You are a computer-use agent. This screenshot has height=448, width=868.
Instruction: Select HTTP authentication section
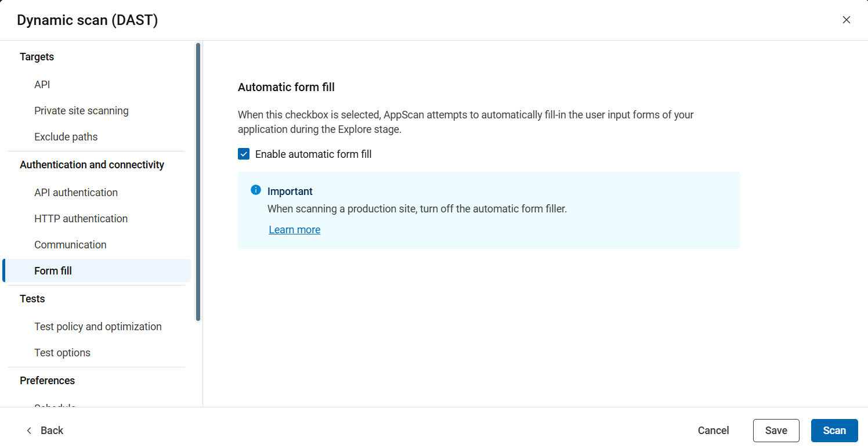[x=81, y=218]
